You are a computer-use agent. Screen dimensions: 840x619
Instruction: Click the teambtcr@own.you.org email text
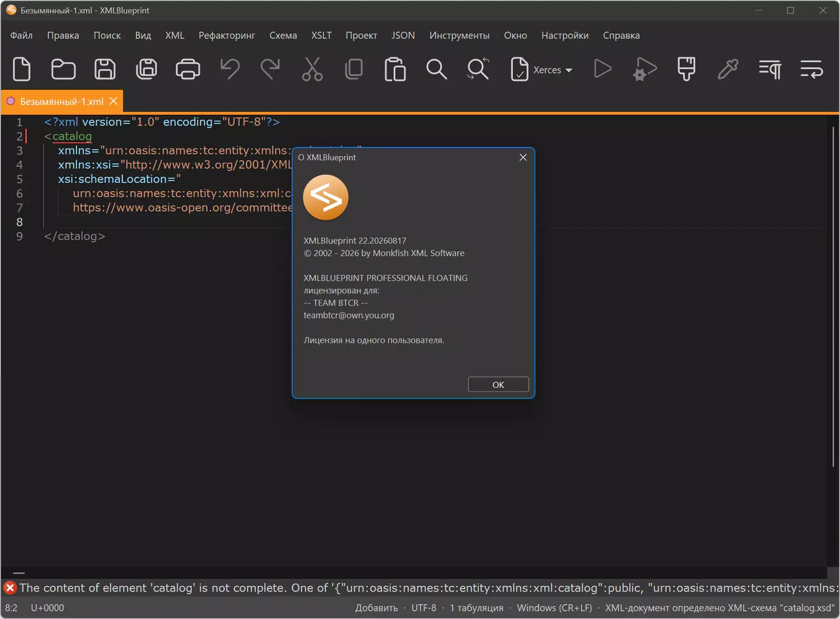[x=349, y=315]
